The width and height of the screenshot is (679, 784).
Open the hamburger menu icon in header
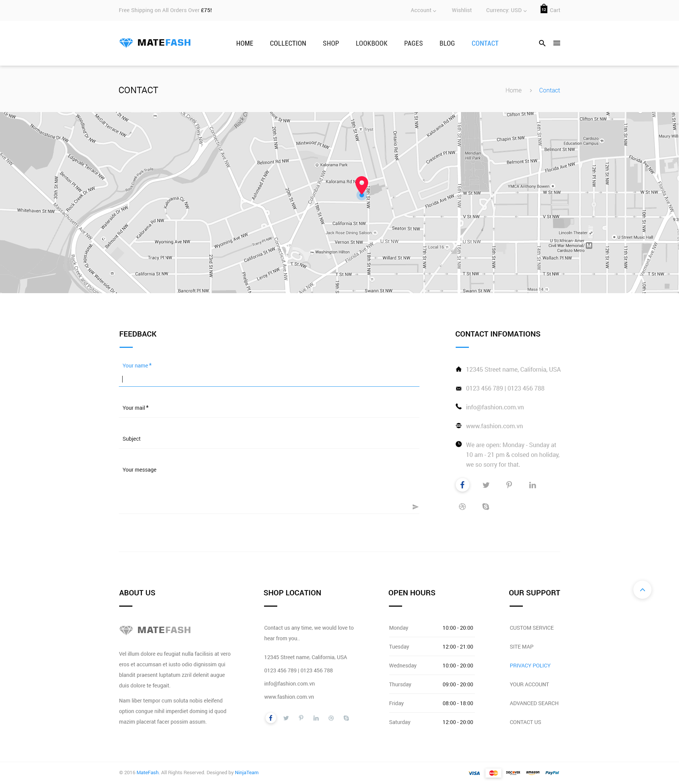coord(557,43)
